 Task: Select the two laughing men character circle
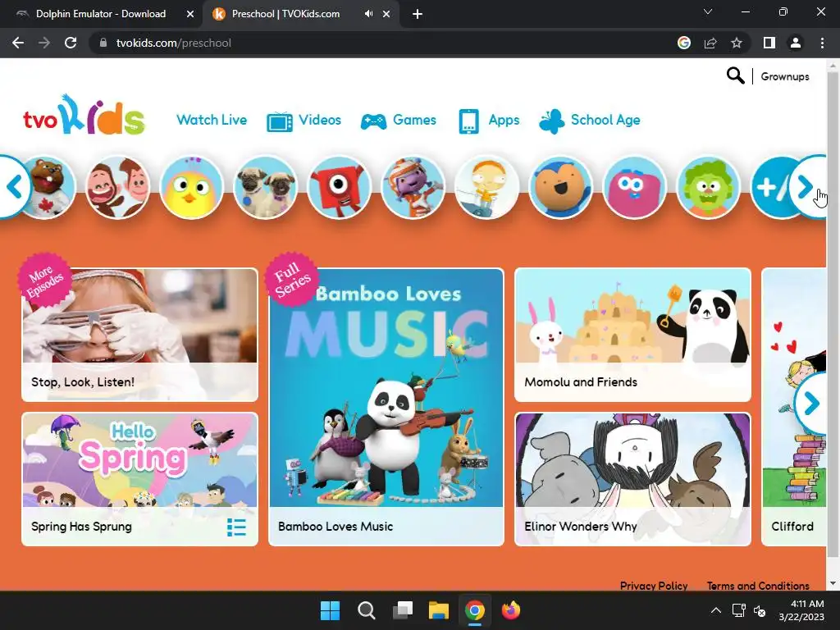[x=118, y=188]
